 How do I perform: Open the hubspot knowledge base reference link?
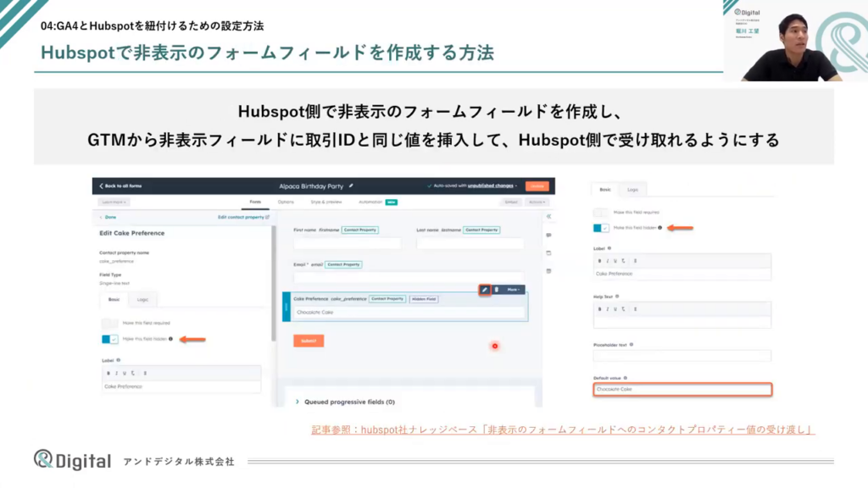click(x=563, y=430)
